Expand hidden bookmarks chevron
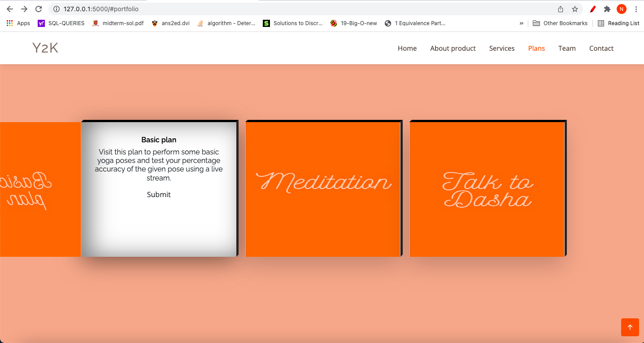 point(521,23)
